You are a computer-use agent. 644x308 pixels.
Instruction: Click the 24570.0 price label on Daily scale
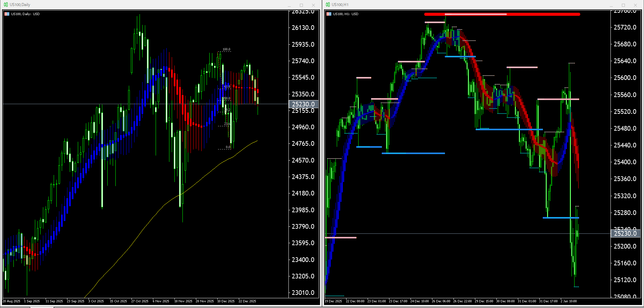(303, 160)
